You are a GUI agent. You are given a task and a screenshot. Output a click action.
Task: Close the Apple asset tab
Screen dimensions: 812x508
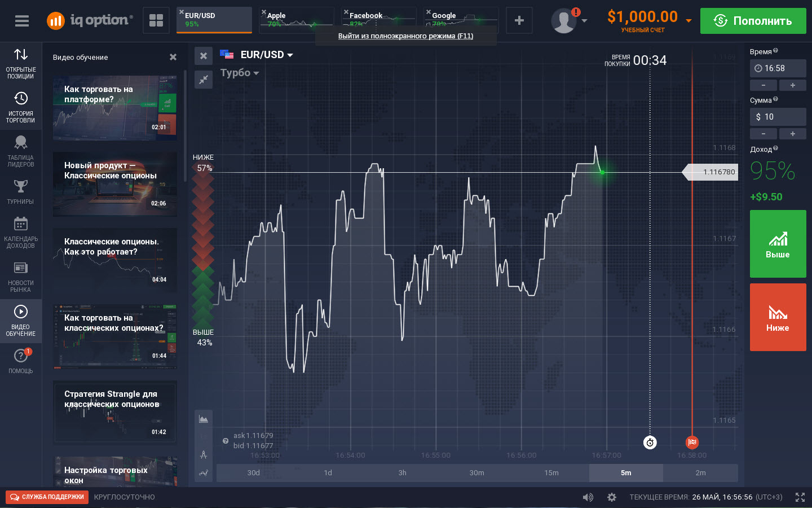(x=263, y=12)
